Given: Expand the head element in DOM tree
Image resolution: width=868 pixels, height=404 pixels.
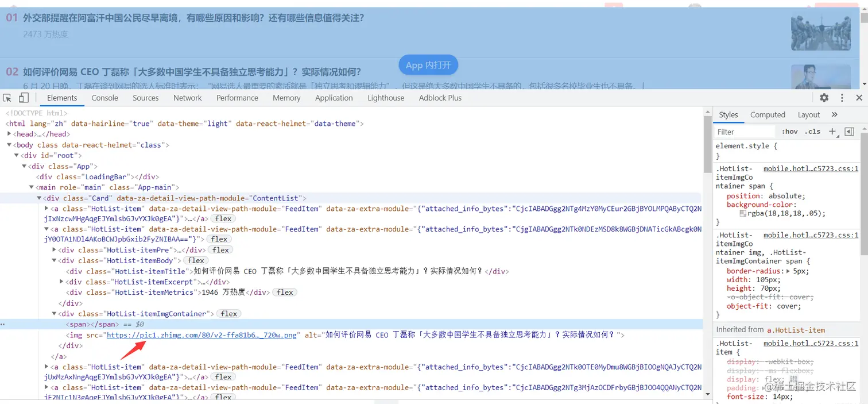Looking at the screenshot, I should (x=9, y=134).
